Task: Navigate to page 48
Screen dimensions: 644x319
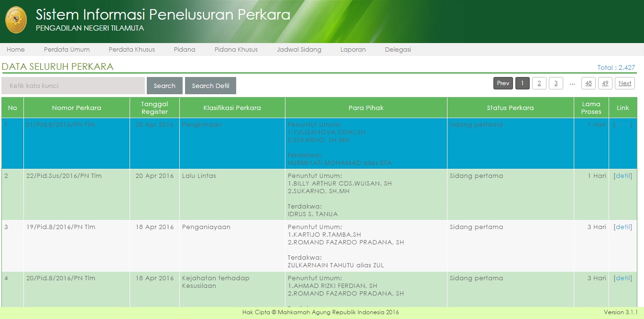Action: pos(588,83)
